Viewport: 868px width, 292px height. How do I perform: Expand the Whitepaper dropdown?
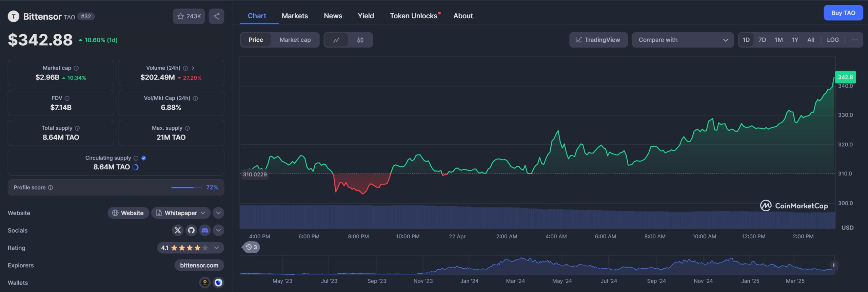pos(181,213)
